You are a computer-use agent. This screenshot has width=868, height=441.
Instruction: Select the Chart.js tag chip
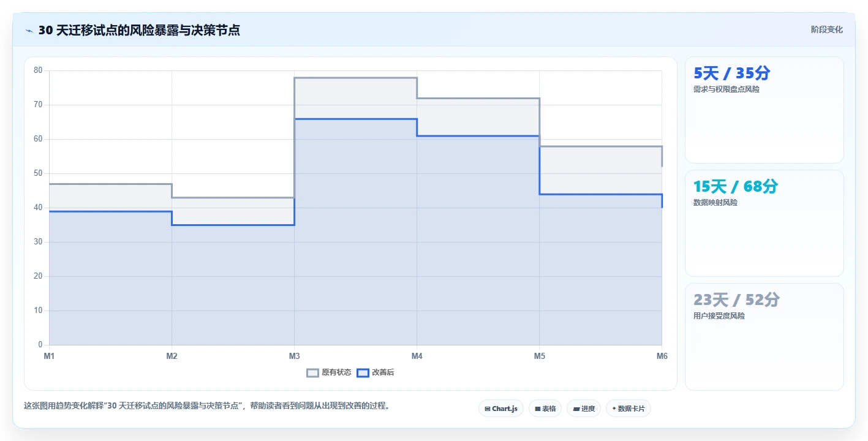(x=501, y=409)
